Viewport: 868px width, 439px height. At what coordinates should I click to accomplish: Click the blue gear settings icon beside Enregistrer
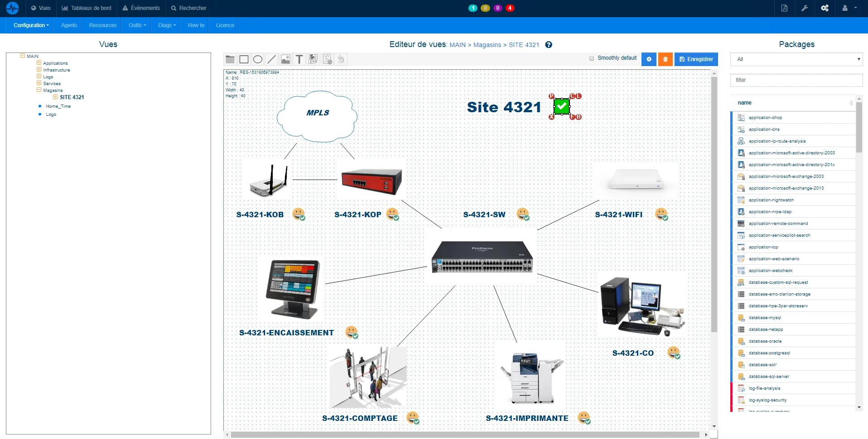click(x=649, y=59)
